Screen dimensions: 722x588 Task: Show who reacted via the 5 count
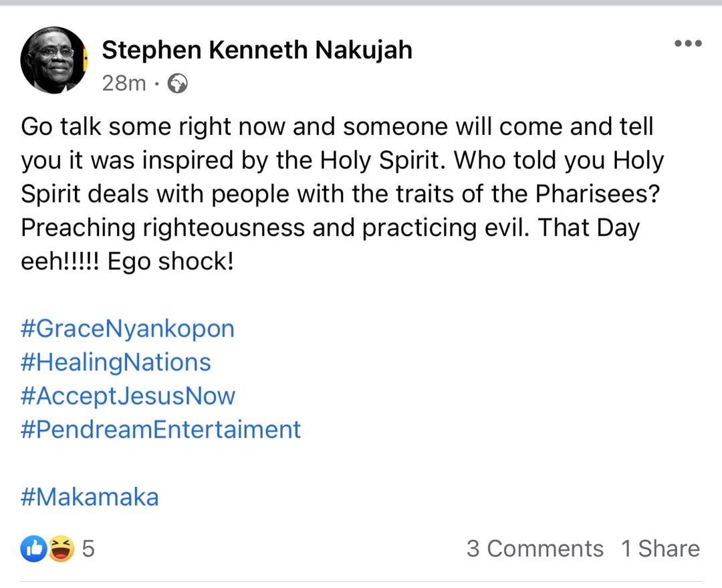(88, 549)
